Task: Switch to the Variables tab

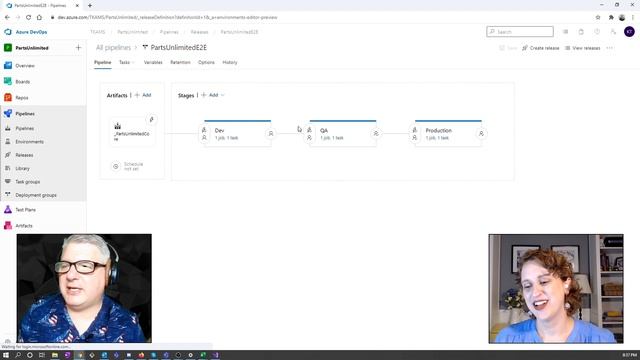Action: click(x=153, y=62)
